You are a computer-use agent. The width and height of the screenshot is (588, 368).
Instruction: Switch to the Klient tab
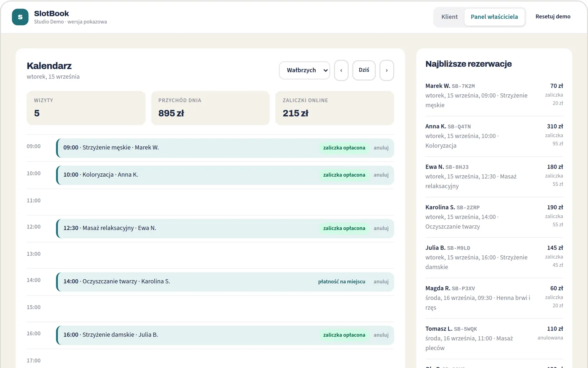click(x=449, y=17)
